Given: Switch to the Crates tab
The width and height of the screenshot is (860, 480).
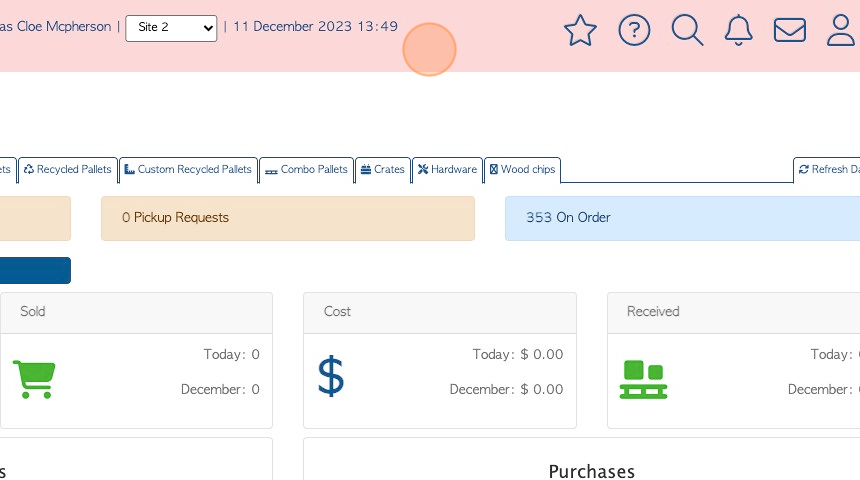Looking at the screenshot, I should 383,170.
